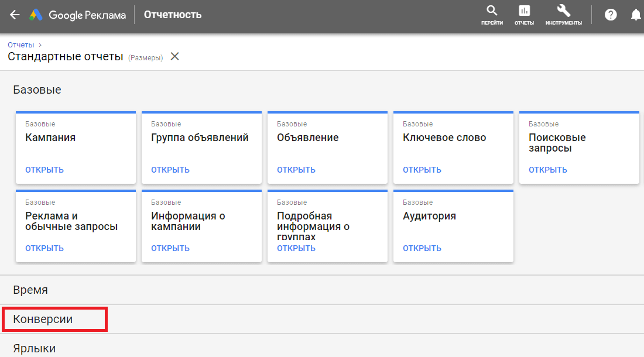Open the Группа объявлений report
This screenshot has height=357, width=644.
tap(170, 170)
